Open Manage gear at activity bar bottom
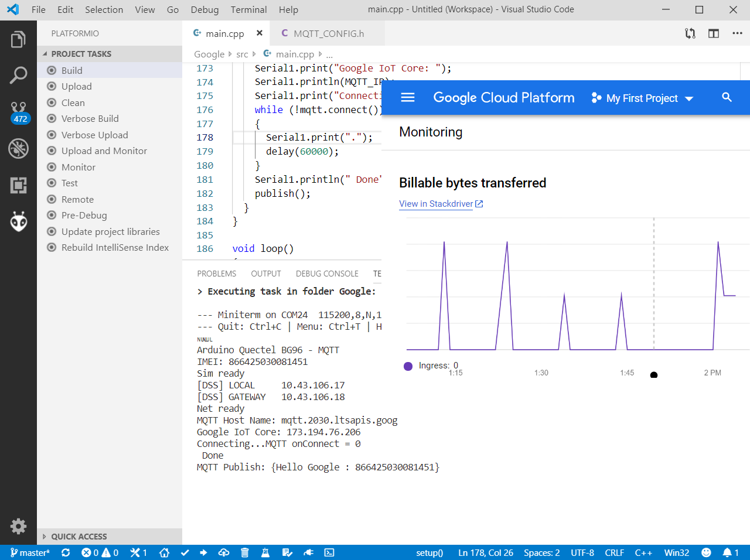Screen dimensions: 750x560 18,525
